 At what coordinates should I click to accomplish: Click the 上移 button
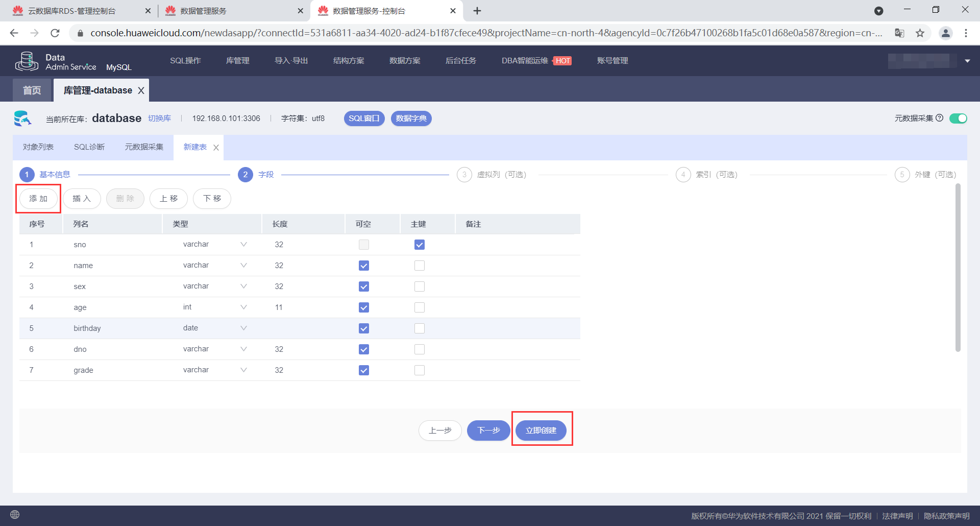click(168, 199)
